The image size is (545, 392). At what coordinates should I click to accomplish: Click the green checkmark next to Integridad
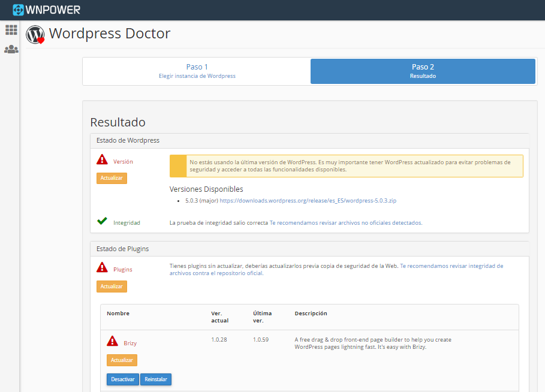(102, 221)
